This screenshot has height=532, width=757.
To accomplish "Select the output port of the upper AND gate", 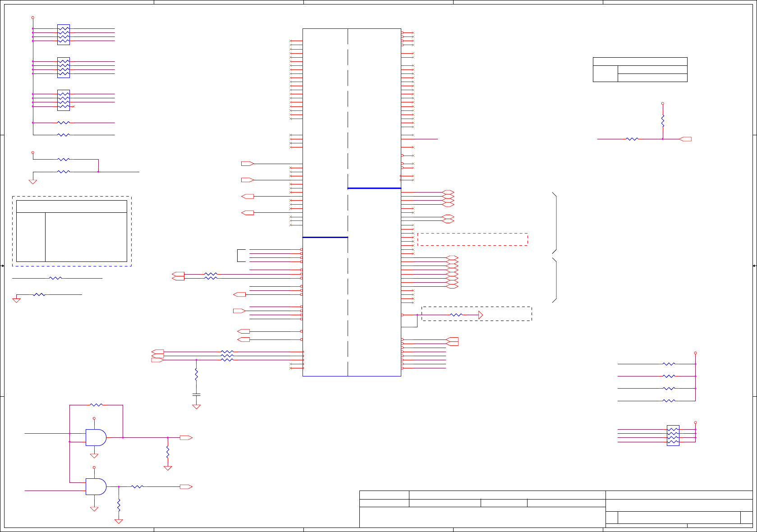I will click(x=186, y=437).
